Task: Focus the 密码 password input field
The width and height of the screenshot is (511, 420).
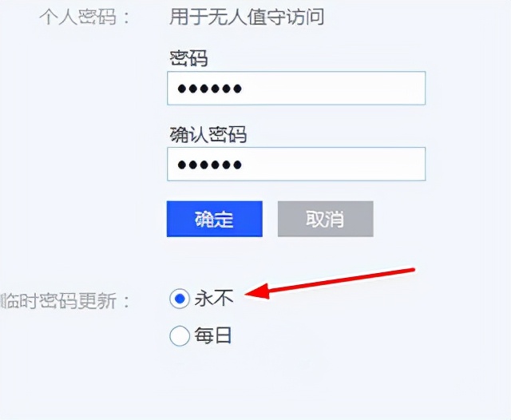Action: pos(296,88)
